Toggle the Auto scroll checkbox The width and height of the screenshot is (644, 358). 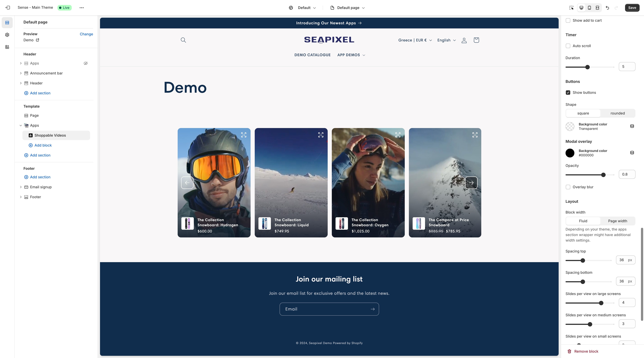click(x=568, y=46)
